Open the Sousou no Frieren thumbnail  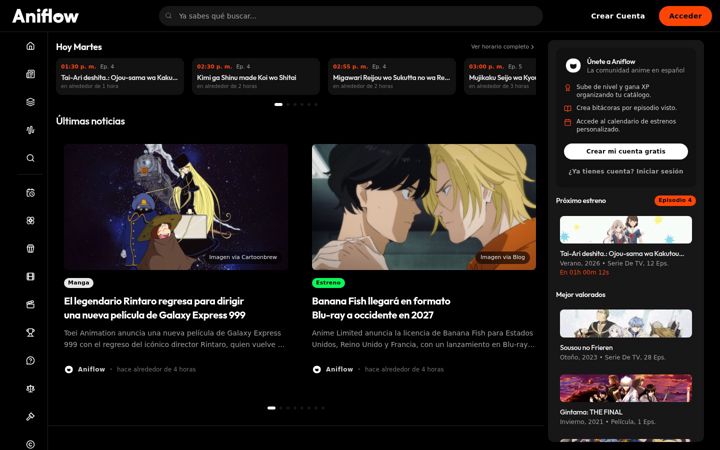pyautogui.click(x=626, y=323)
